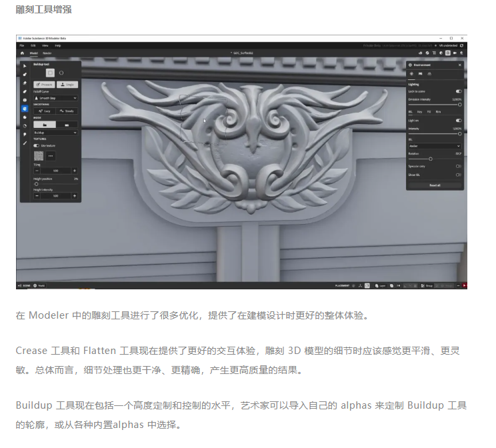Select the Warp tool with circular-arrow icon

25,125
